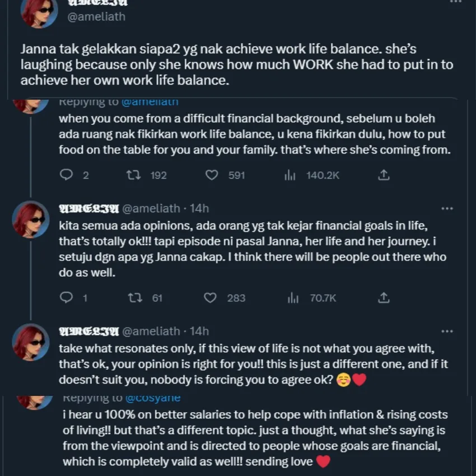View analytics showing 140.2K views
Screen dimensions: 476x476
290,175
